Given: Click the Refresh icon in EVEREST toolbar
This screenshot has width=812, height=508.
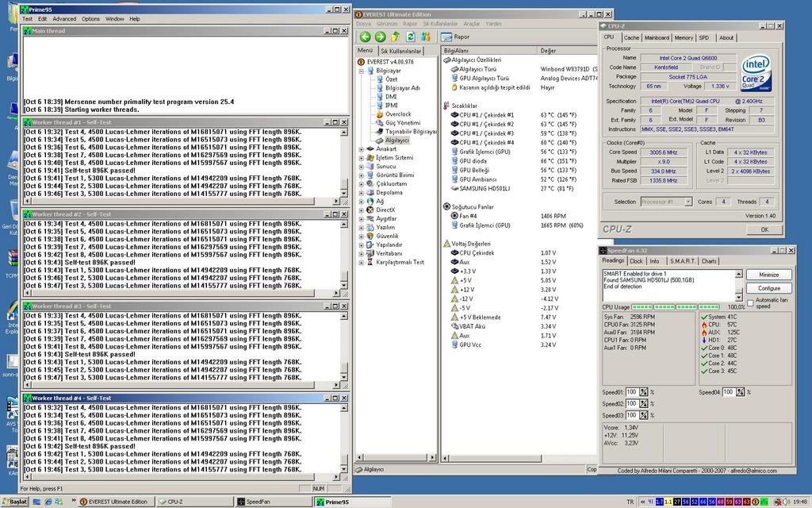Looking at the screenshot, I should click(410, 37).
